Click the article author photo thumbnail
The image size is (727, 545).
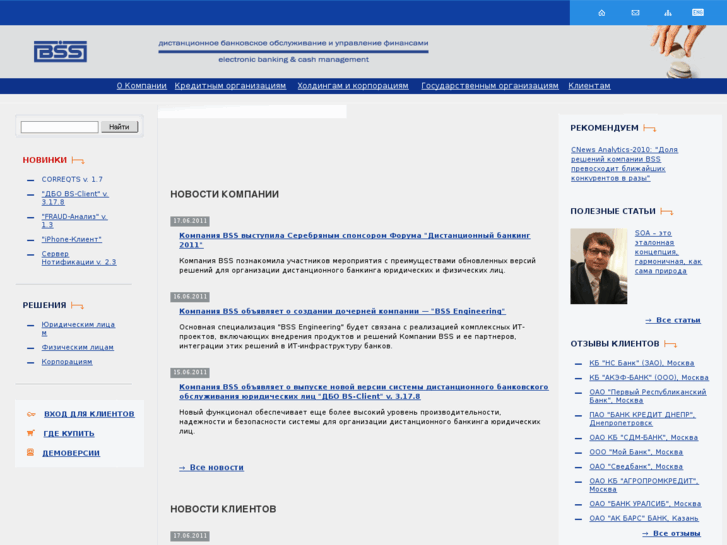pos(599,266)
